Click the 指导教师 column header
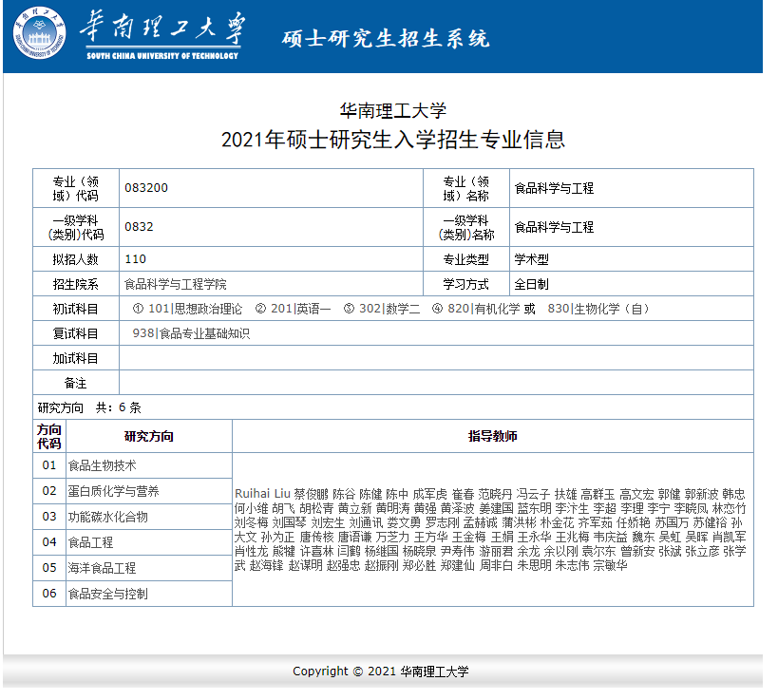This screenshot has width=778, height=700. [x=492, y=436]
